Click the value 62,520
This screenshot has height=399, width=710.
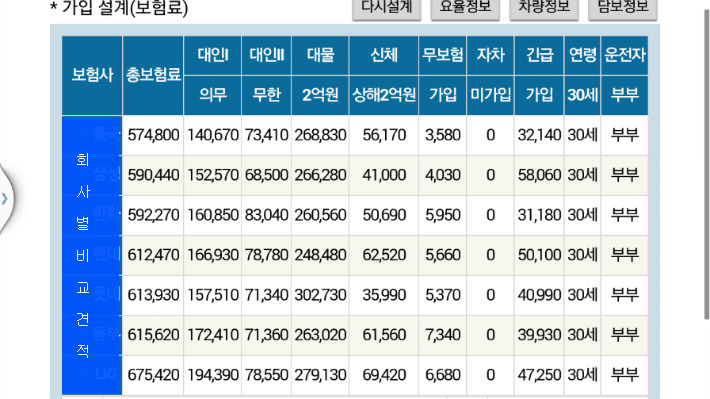click(x=384, y=255)
